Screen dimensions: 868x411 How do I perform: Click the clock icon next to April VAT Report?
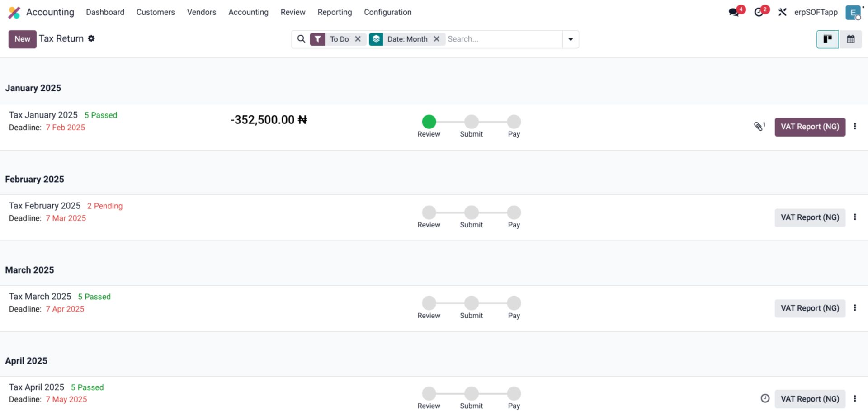pyautogui.click(x=765, y=398)
